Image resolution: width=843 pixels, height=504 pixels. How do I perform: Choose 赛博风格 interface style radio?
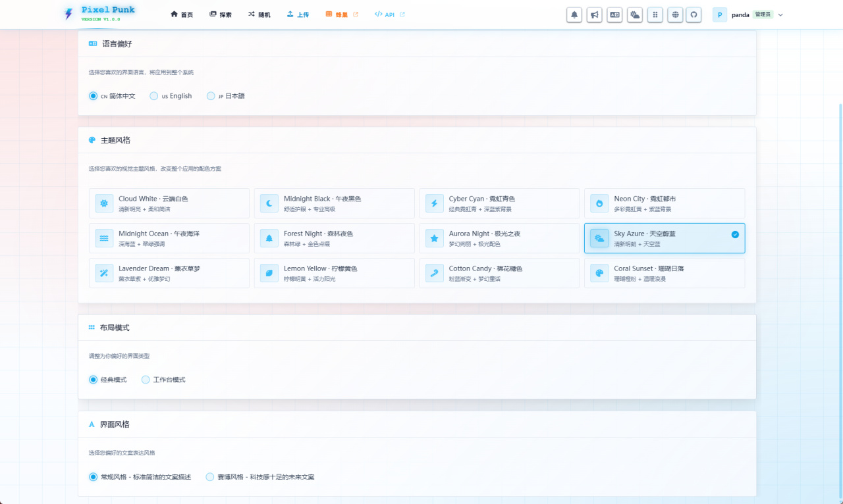210,477
